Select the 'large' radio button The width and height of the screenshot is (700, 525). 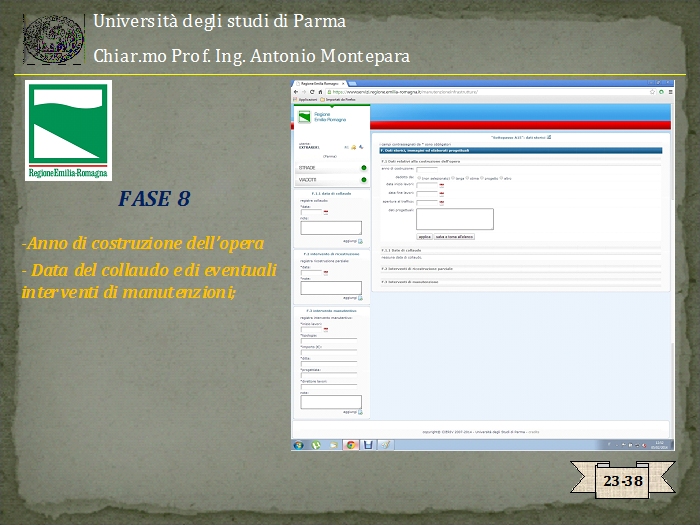(x=454, y=177)
